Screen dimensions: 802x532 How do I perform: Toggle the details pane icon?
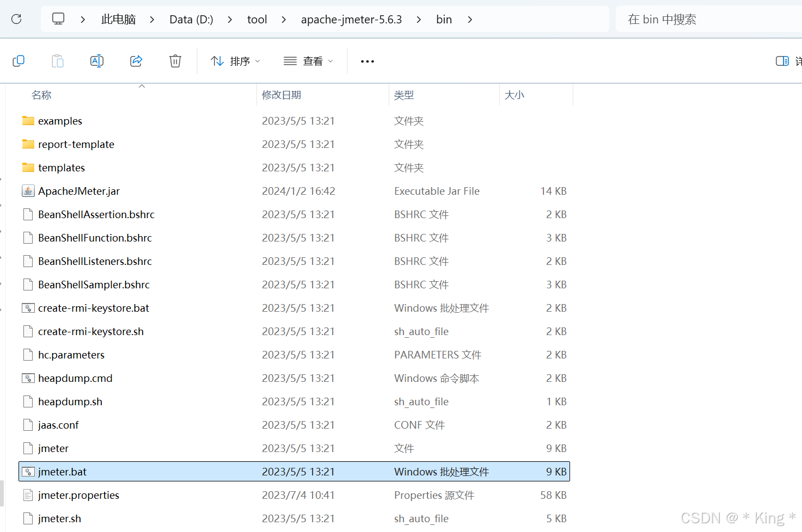(x=782, y=61)
